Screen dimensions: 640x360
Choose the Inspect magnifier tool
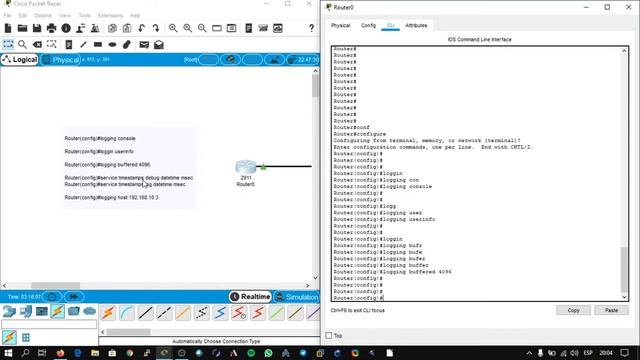[x=22, y=44]
